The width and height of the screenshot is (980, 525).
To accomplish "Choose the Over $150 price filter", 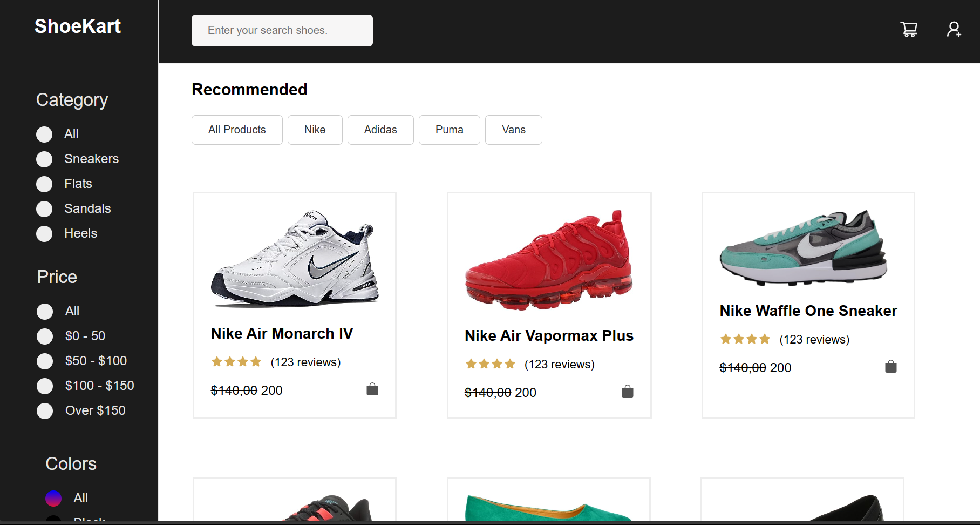I will [x=45, y=411].
